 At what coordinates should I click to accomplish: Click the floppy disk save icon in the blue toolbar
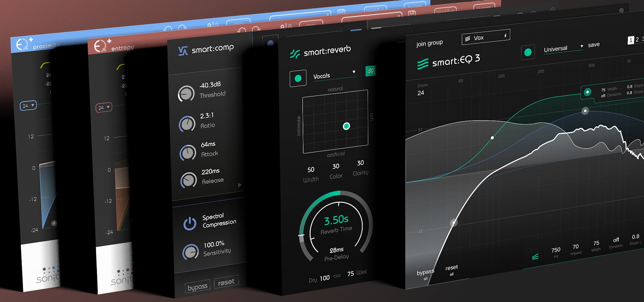341,11
